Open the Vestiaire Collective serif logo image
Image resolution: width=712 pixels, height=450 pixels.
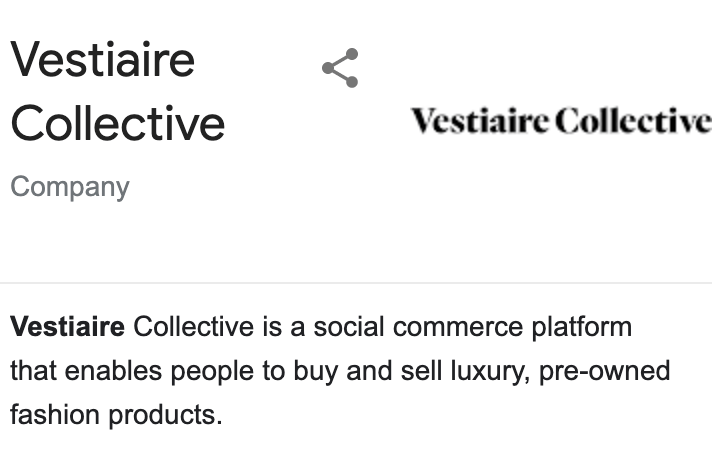[561, 121]
